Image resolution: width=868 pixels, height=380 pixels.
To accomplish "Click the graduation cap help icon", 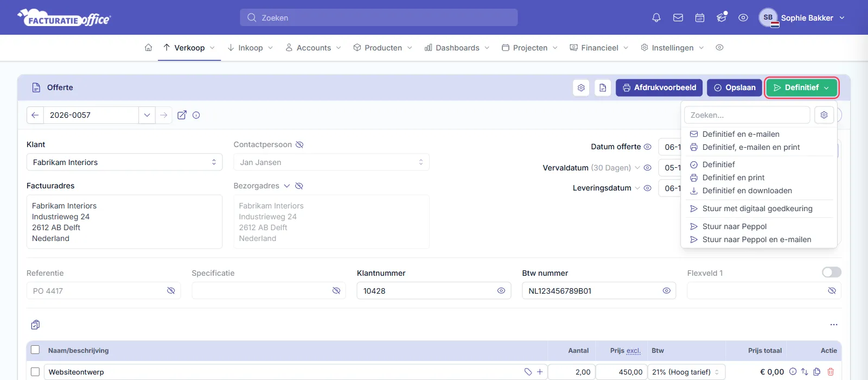I will [x=722, y=18].
